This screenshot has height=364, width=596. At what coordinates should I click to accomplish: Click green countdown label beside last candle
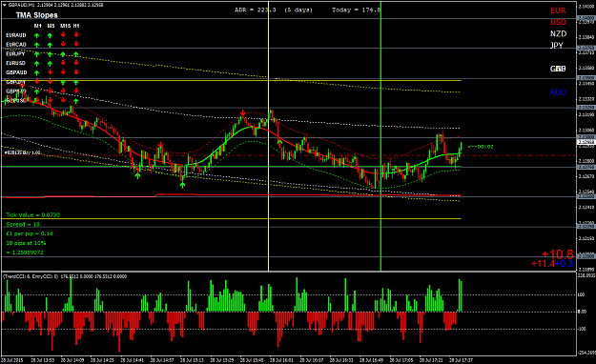click(x=481, y=147)
